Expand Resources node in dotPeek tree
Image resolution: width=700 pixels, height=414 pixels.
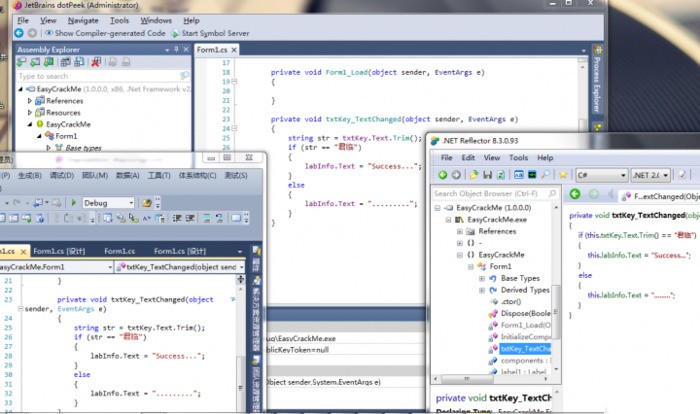pyautogui.click(x=29, y=113)
